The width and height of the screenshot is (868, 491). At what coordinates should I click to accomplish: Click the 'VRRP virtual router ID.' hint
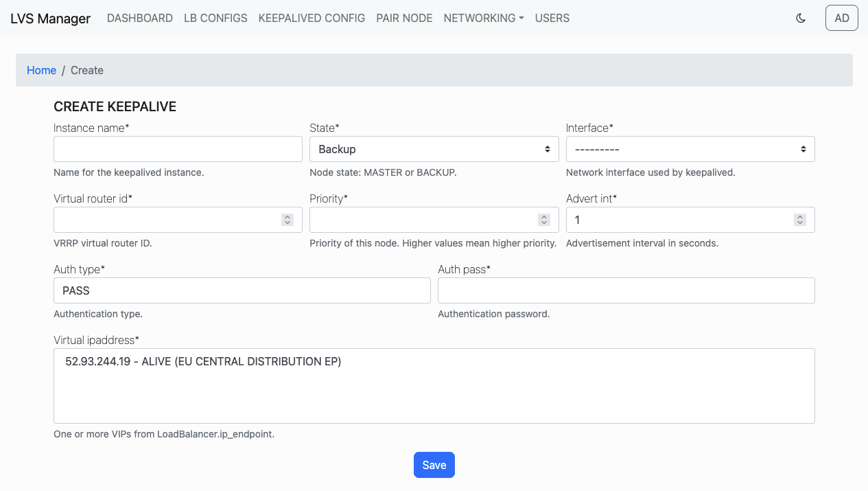tap(103, 243)
